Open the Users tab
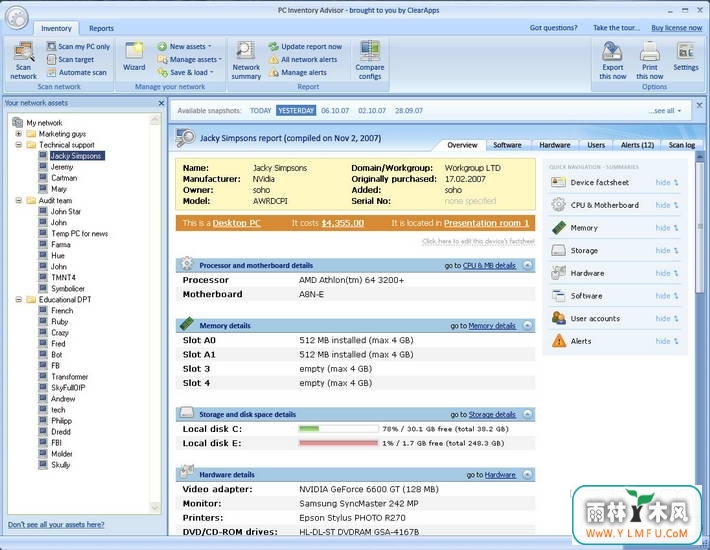The width and height of the screenshot is (710, 550). click(596, 145)
